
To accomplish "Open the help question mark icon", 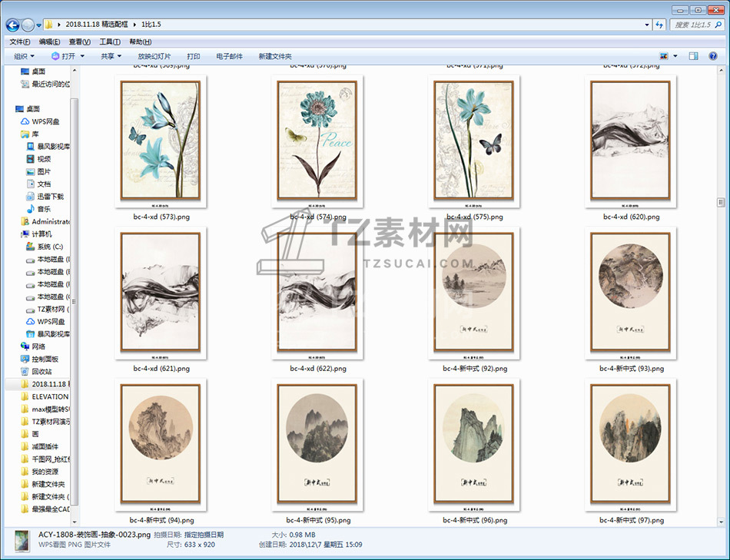I will 713,56.
